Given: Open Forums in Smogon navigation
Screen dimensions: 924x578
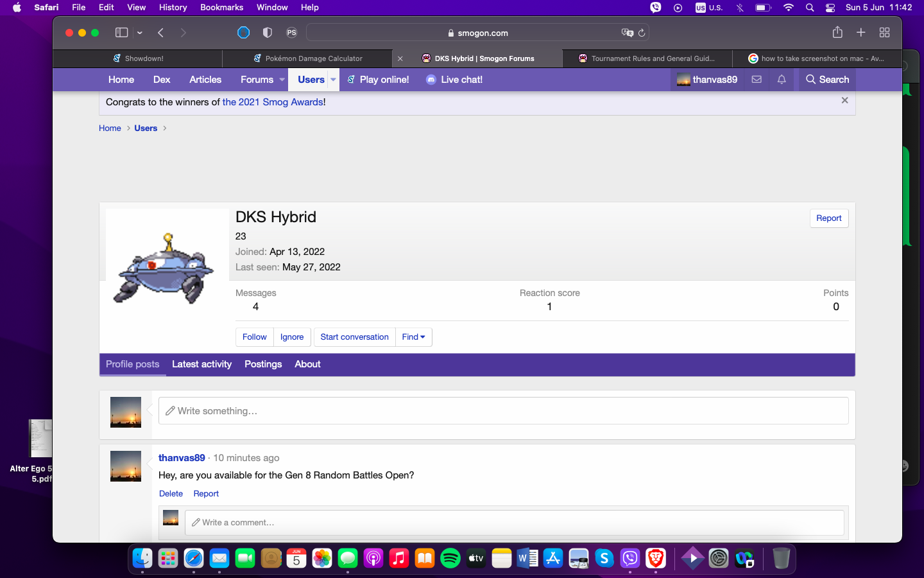Looking at the screenshot, I should (x=257, y=80).
